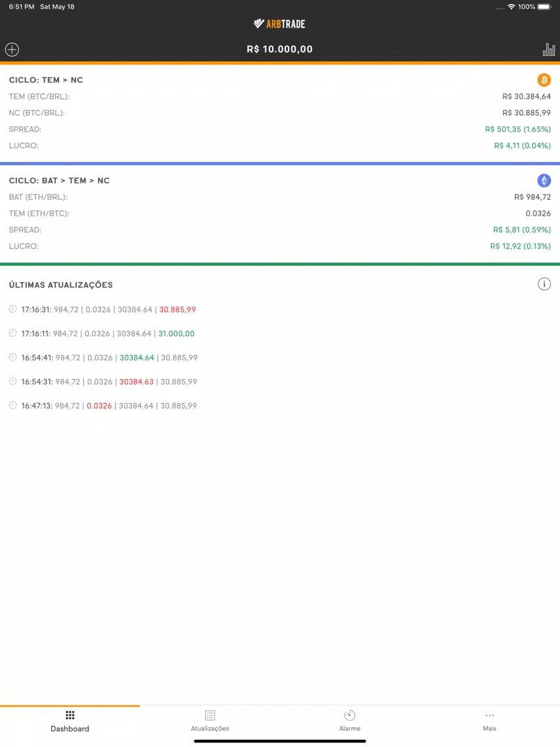
Task: Tap the battery indicator in status bar
Action: tap(544, 7)
